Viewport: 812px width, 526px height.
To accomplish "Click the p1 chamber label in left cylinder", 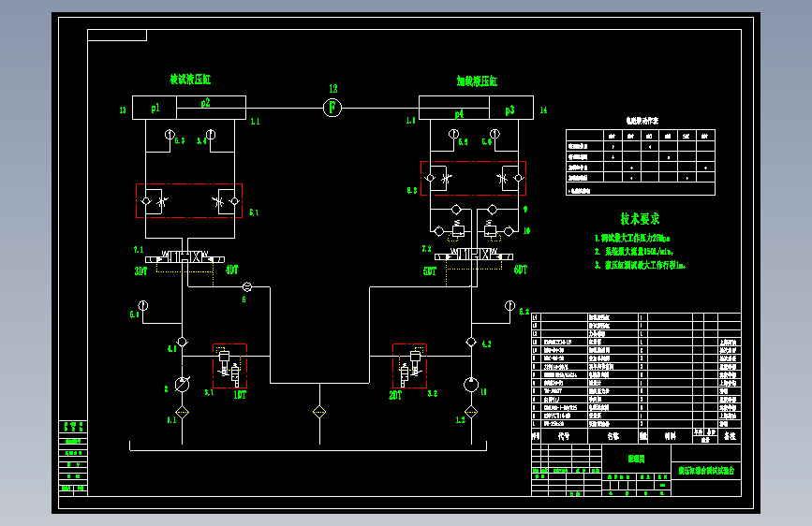I will 155,109.
